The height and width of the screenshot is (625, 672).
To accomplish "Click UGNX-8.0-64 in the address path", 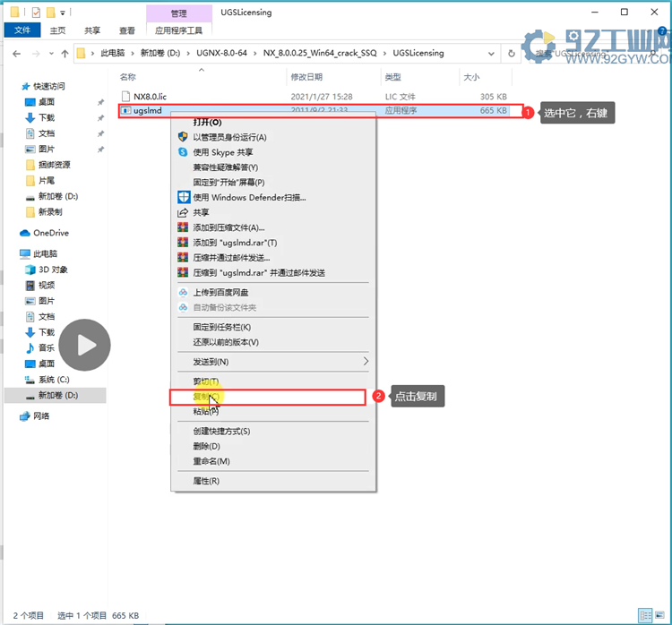I will 221,53.
